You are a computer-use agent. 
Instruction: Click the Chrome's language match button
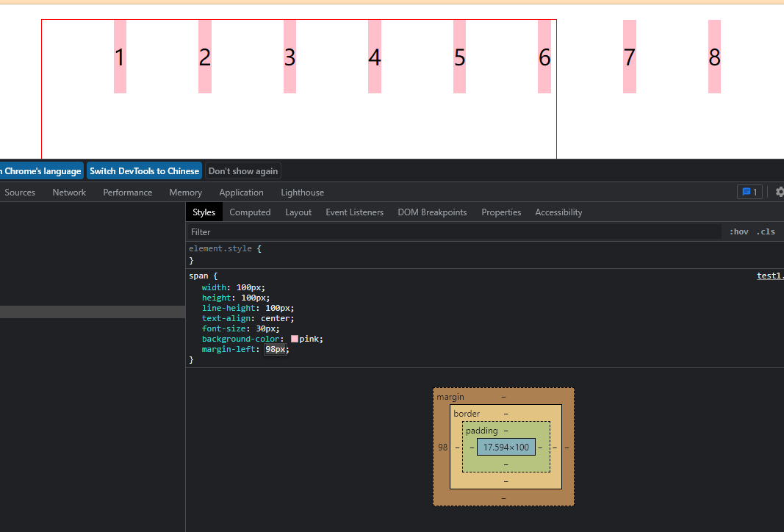41,171
